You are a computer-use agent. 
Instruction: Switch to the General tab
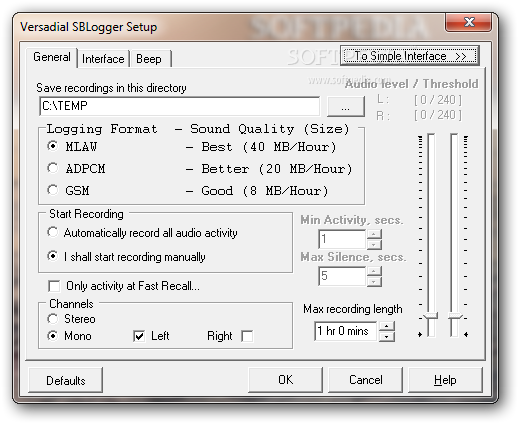click(x=52, y=57)
